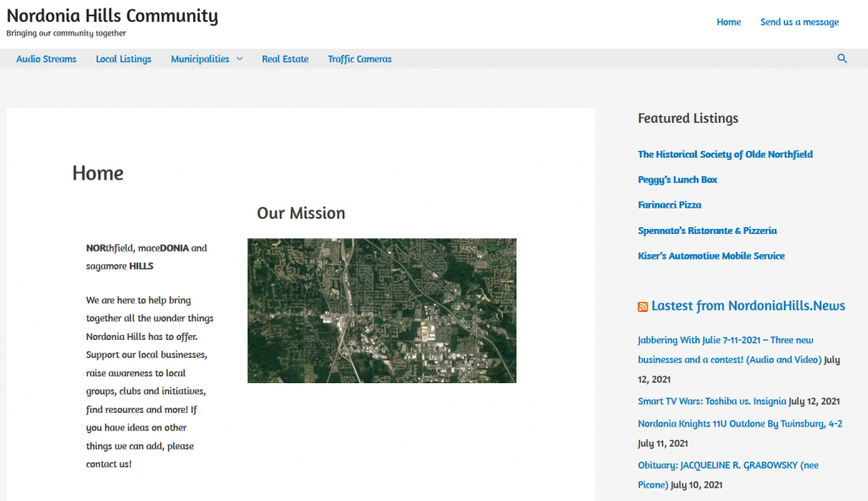Go to Local Listings menu
The height and width of the screenshot is (501, 868).
[x=124, y=58]
